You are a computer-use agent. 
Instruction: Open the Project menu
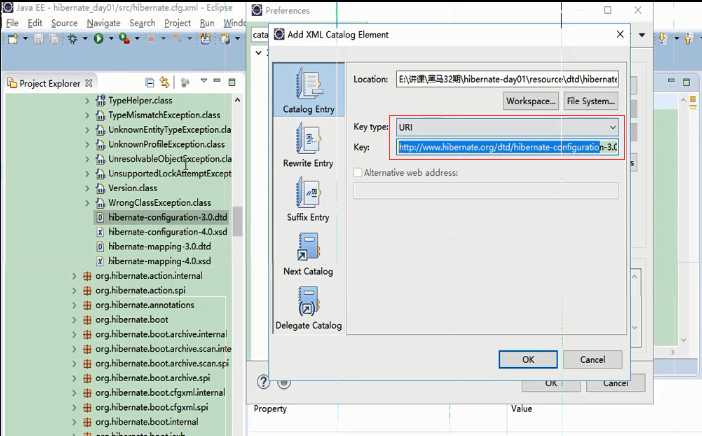[x=177, y=23]
